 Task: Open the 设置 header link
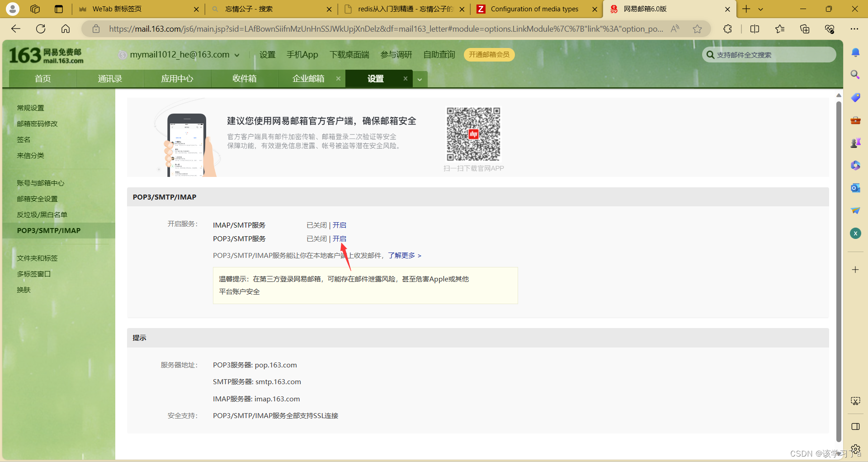(x=267, y=55)
